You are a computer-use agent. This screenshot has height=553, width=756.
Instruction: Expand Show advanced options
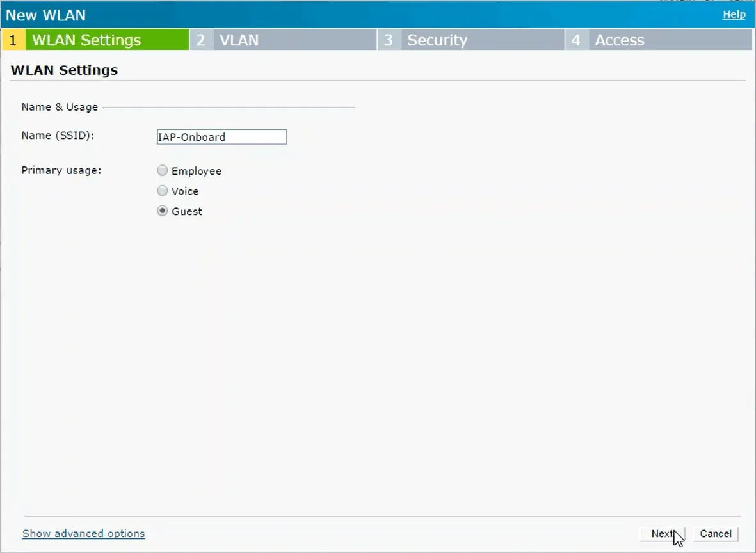click(x=83, y=533)
